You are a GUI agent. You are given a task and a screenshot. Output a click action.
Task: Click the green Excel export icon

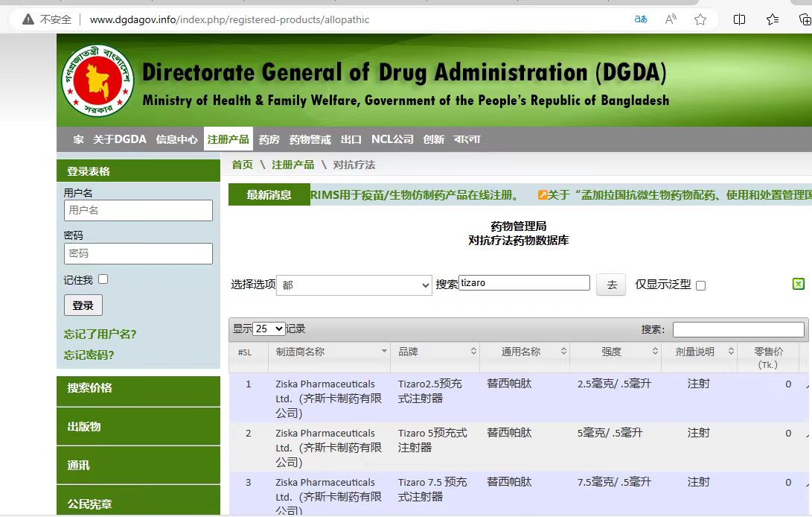point(799,284)
